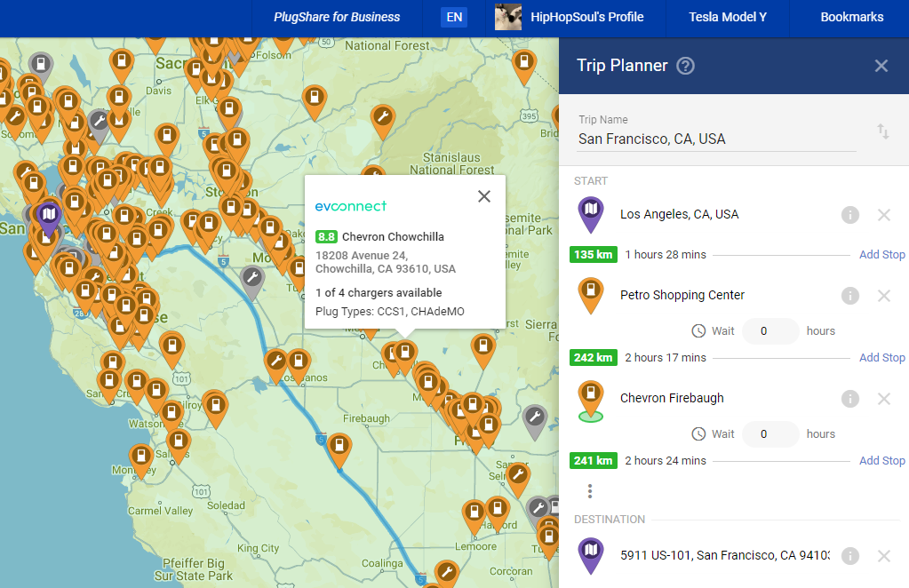Open the three-dot more options menu
This screenshot has height=588, width=909.
[x=589, y=491]
